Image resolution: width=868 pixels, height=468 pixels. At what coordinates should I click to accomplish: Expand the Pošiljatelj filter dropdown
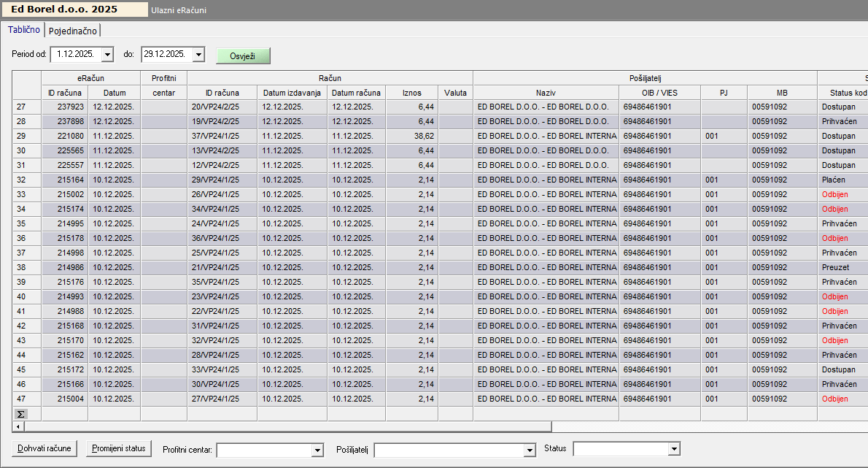(530, 450)
